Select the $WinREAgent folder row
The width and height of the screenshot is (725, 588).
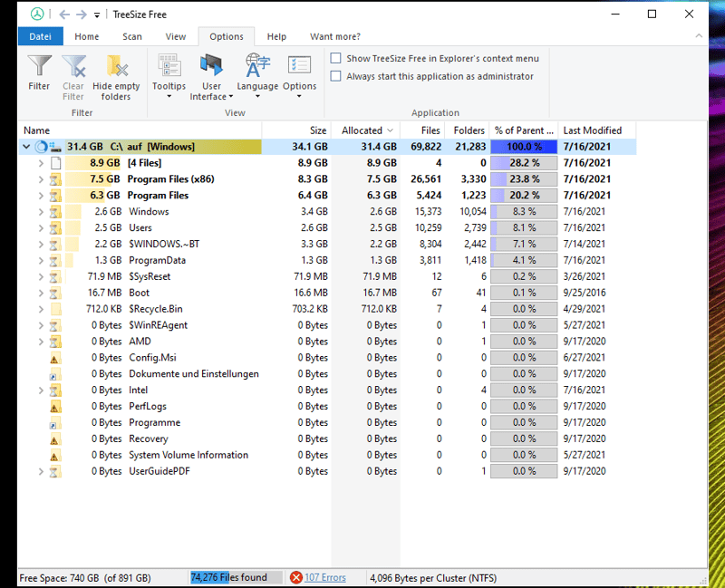[x=327, y=325]
